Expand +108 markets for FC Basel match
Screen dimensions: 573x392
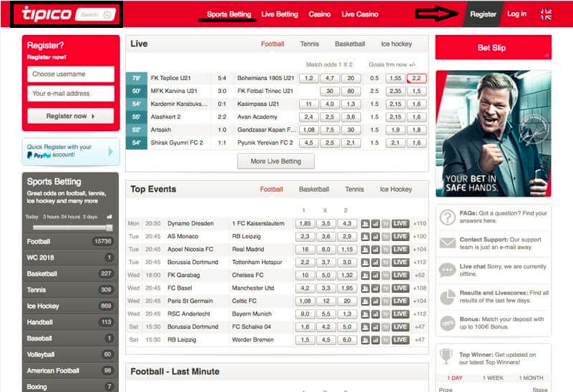click(419, 288)
